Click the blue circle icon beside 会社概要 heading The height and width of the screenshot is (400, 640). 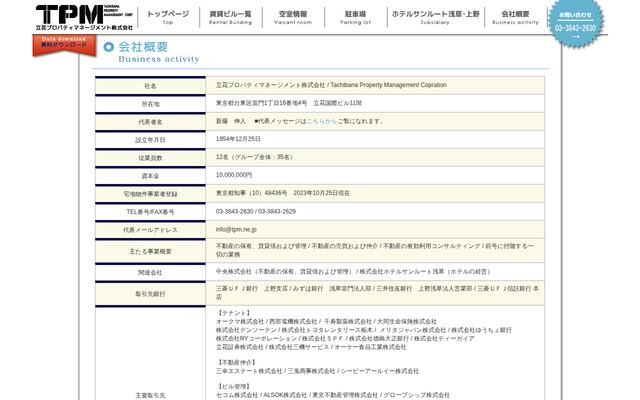pyautogui.click(x=108, y=47)
